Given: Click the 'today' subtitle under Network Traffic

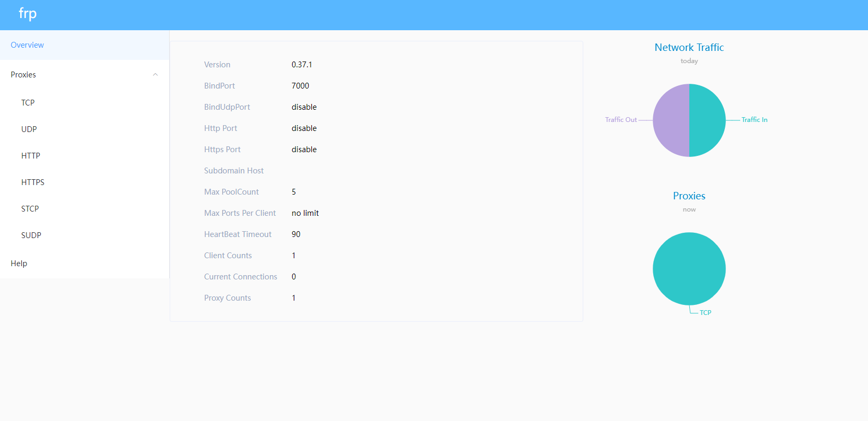Looking at the screenshot, I should coord(689,61).
